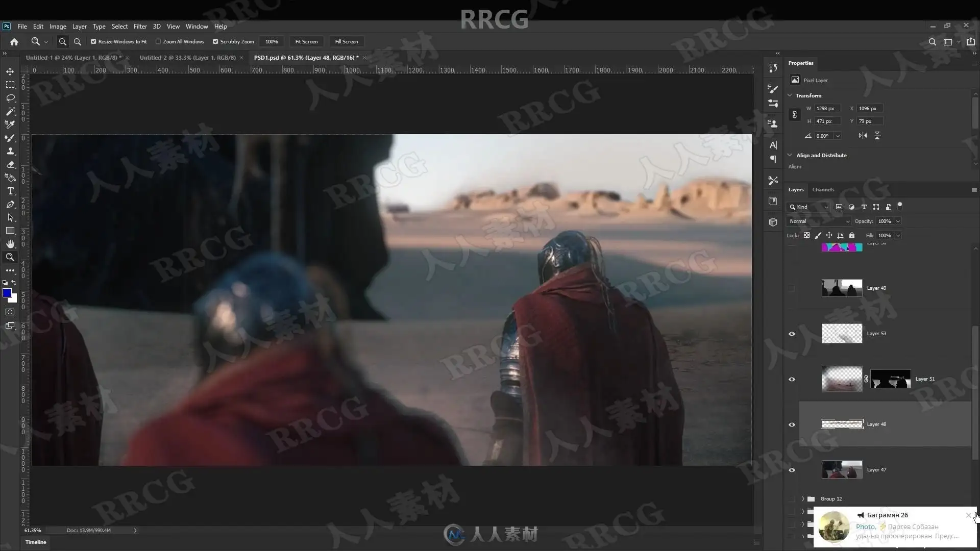Click the flip horizontal icon in Properties
This screenshot has height=551, width=980.
pos(863,136)
